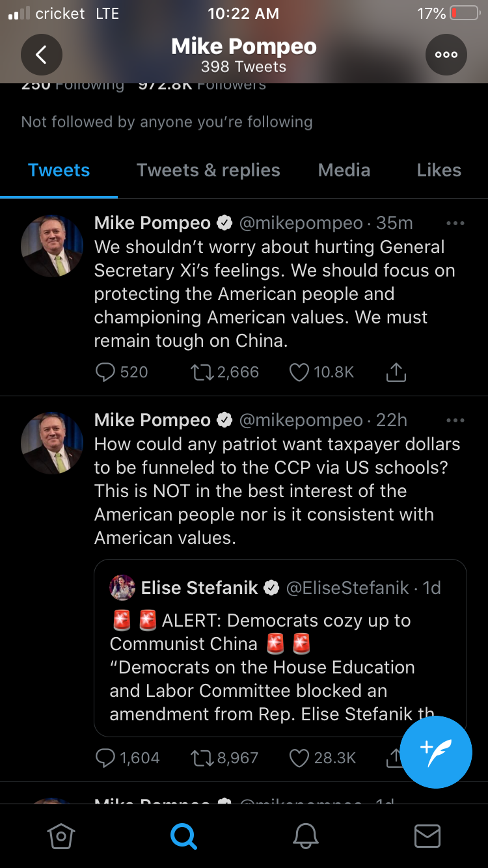Select the Likes tab
This screenshot has height=868, width=488.
439,170
